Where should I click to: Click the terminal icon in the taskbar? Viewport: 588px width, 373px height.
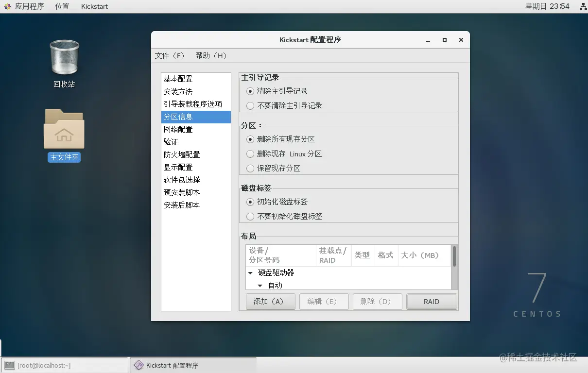click(9, 365)
